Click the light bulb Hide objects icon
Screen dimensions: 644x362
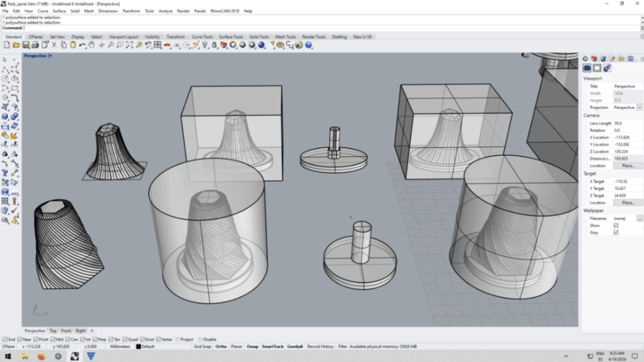[205, 45]
